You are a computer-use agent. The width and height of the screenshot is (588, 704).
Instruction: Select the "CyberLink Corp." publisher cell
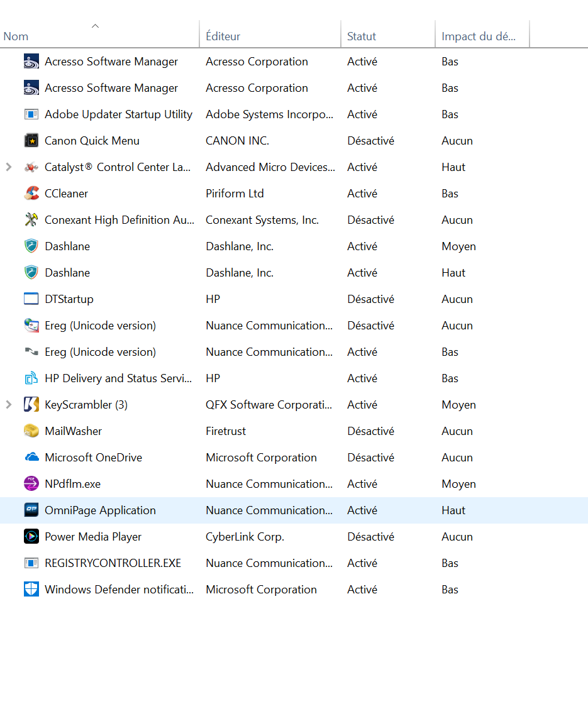click(245, 537)
